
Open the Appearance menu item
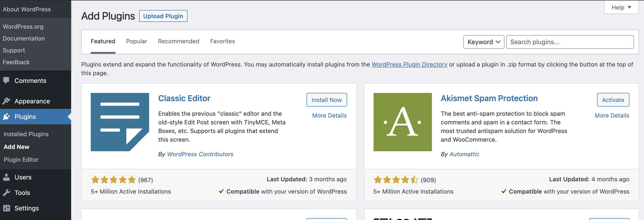pos(36,101)
